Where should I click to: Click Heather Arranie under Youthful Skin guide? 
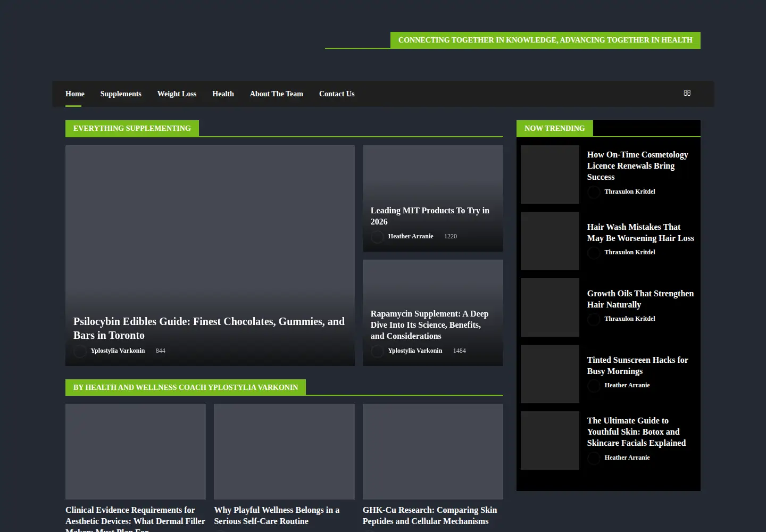coord(627,458)
